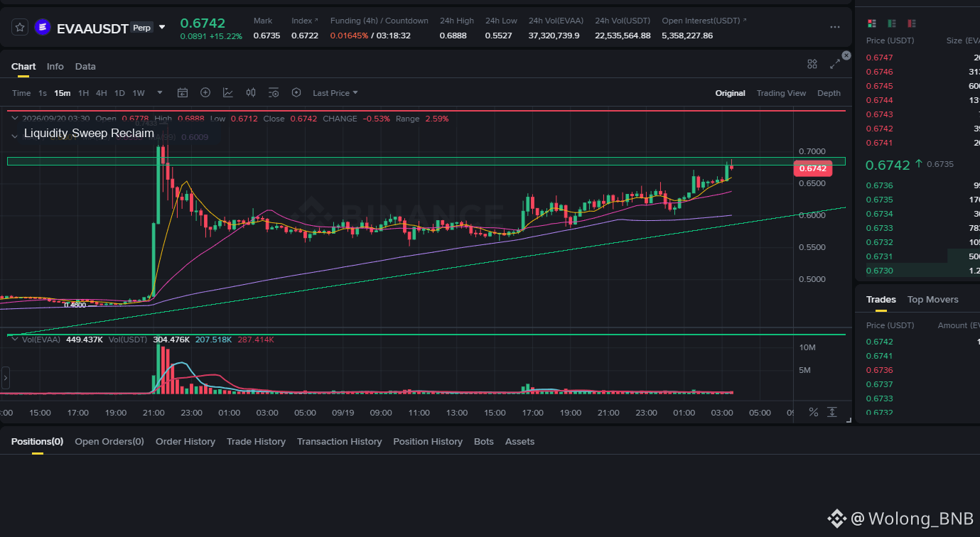This screenshot has width=980, height=537.
Task: Open the chart layout grid icon
Action: pyautogui.click(x=812, y=64)
